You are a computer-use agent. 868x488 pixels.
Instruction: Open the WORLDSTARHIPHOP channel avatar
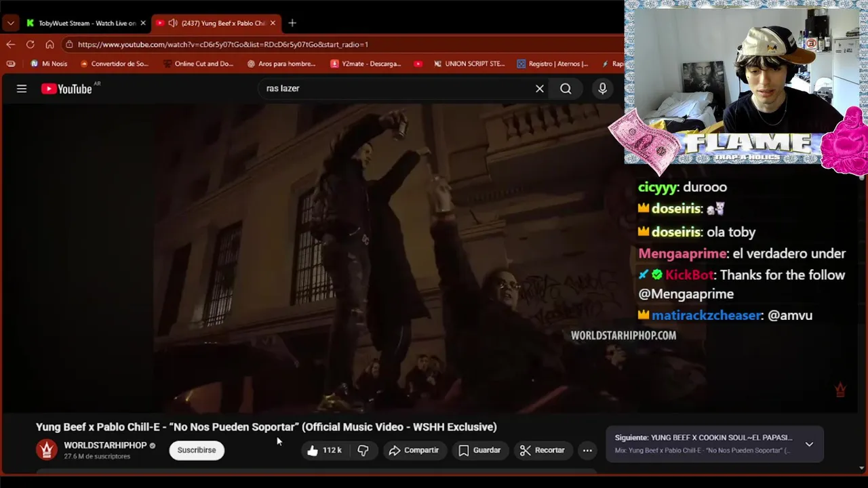tap(47, 450)
